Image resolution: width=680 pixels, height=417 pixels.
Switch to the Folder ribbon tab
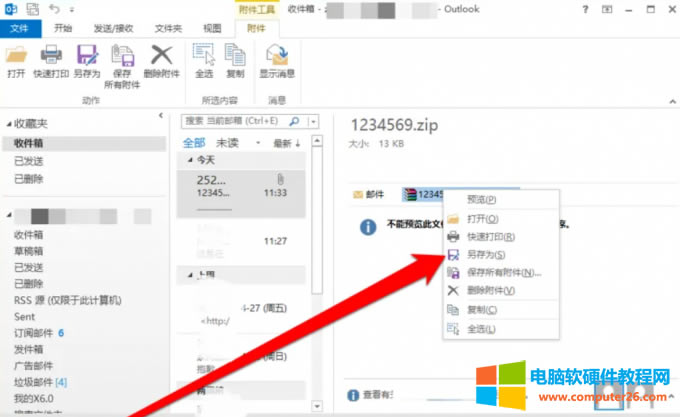pos(168,29)
